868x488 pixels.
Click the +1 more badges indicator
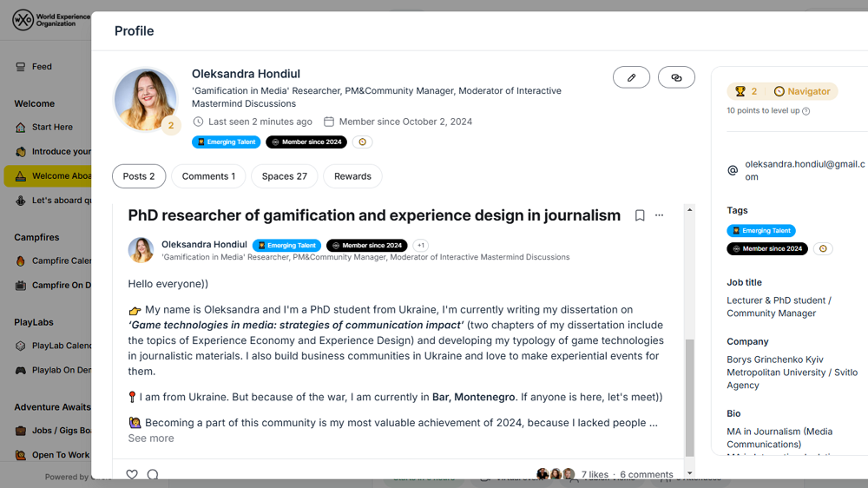tap(421, 246)
